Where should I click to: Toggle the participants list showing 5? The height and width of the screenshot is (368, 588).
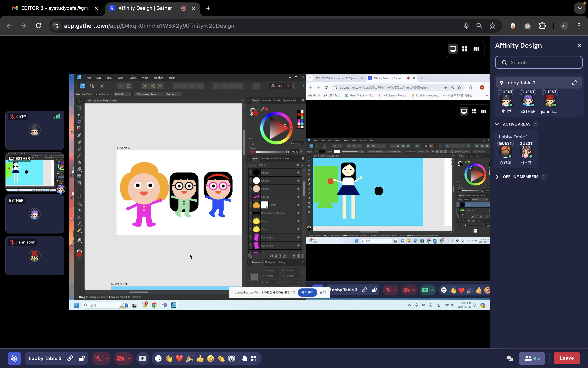pyautogui.click(x=532, y=358)
